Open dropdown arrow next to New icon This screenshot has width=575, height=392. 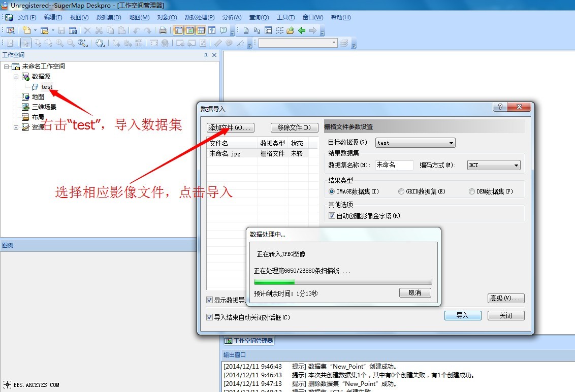(35, 30)
